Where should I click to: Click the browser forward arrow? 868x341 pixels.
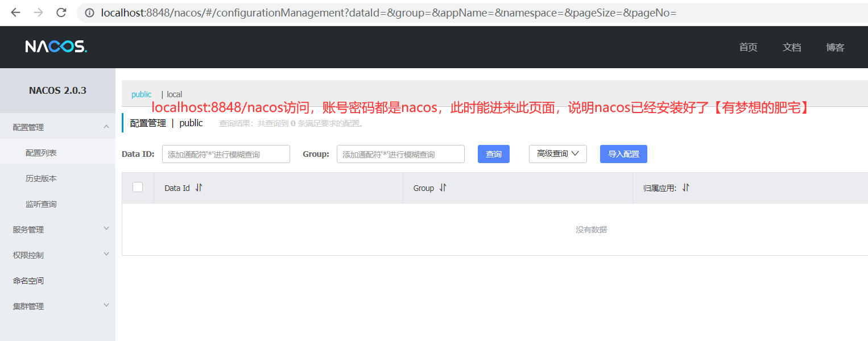coord(38,12)
